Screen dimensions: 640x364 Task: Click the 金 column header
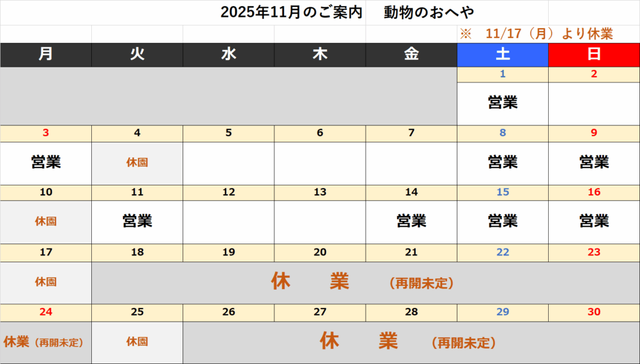click(411, 54)
